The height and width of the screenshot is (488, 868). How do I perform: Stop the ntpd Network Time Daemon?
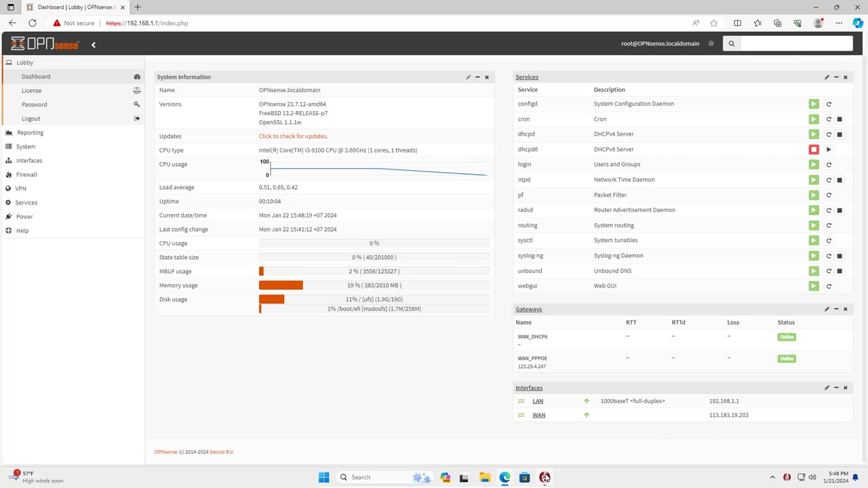[840, 180]
